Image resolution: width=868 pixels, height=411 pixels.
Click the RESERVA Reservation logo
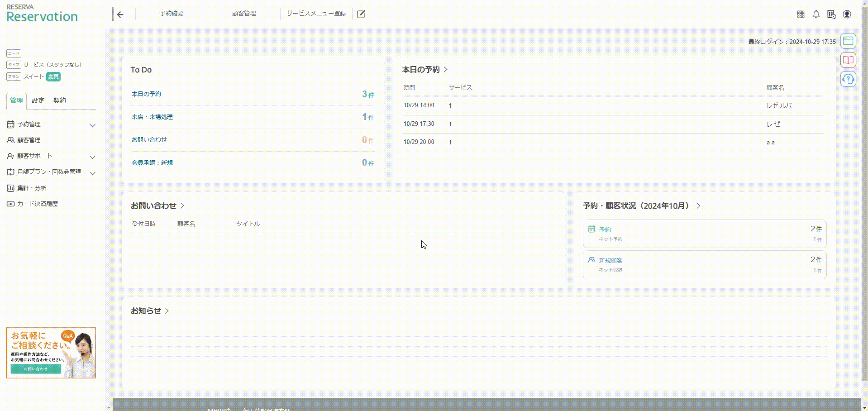[x=42, y=13]
